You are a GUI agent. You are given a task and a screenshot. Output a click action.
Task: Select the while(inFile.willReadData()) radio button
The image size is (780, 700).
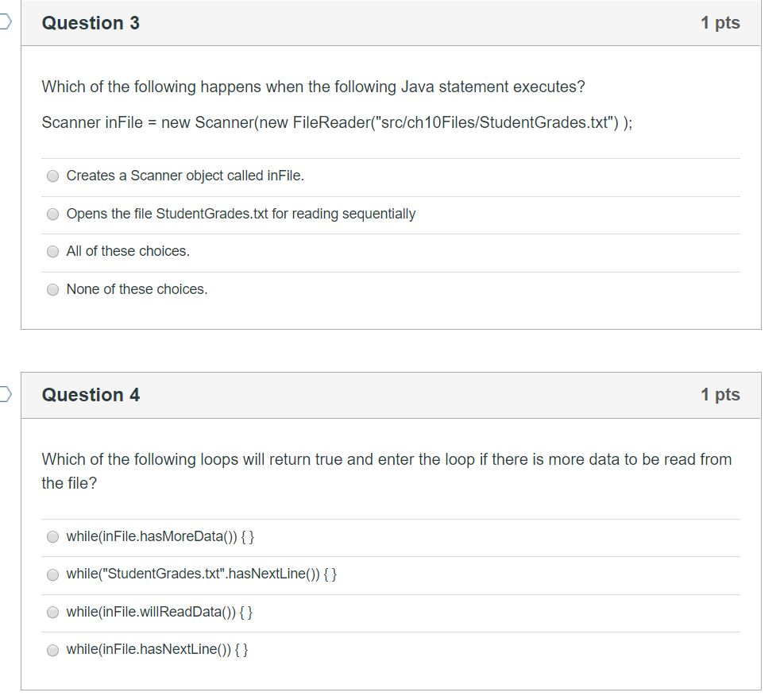tap(52, 613)
